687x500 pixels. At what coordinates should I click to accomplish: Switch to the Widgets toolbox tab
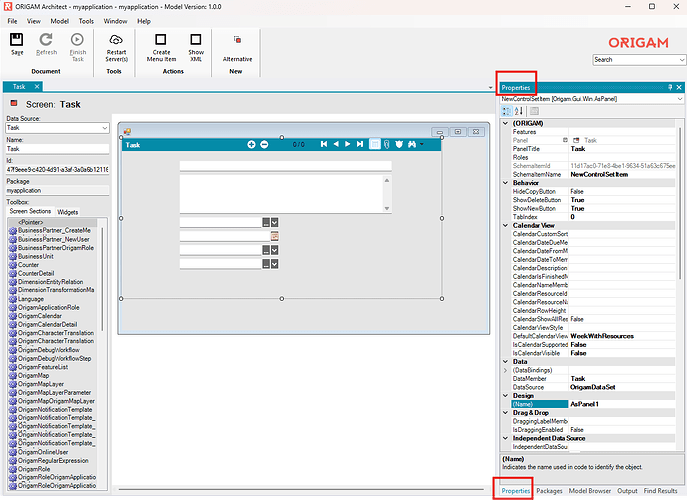coord(67,212)
